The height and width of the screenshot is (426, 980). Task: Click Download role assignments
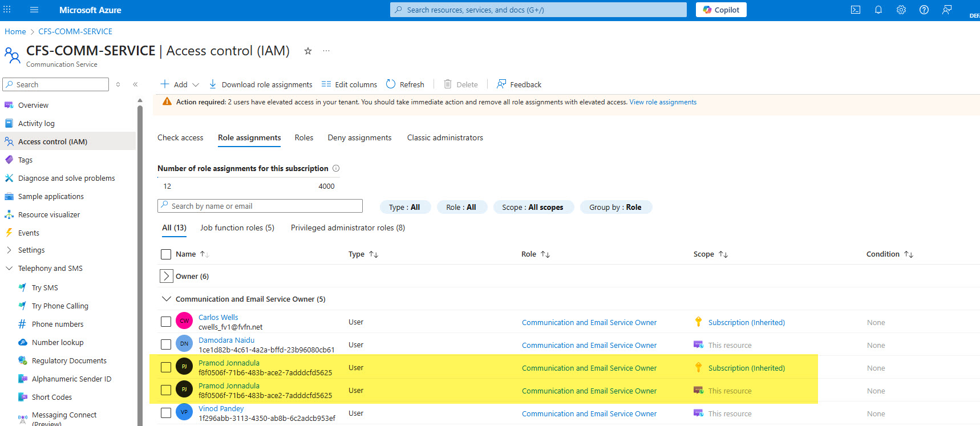pos(261,84)
